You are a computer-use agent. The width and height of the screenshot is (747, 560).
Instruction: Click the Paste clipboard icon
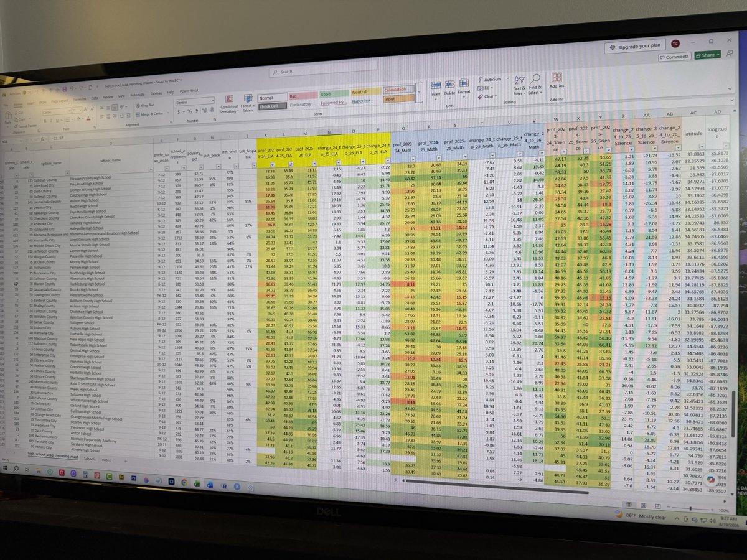(8, 115)
